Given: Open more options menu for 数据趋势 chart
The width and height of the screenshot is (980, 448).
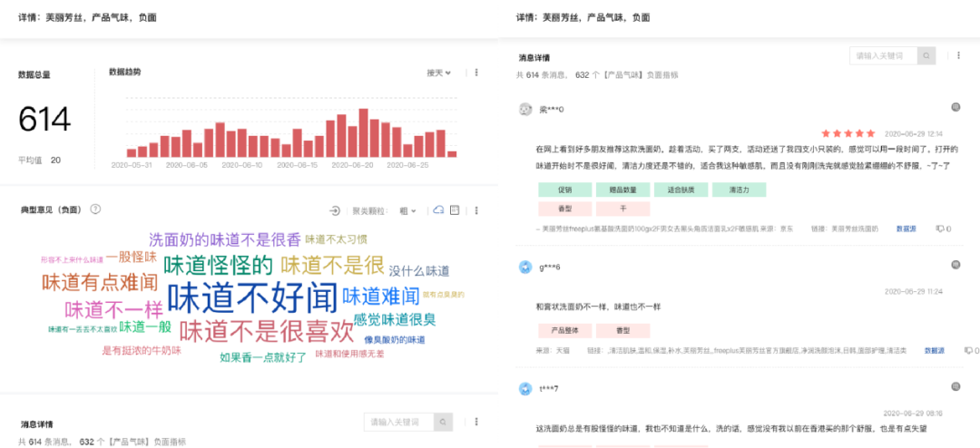Looking at the screenshot, I should 474,73.
